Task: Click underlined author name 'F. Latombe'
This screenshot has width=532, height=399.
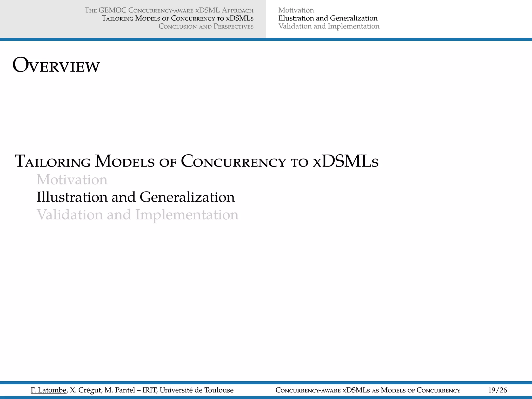Action: point(49,390)
